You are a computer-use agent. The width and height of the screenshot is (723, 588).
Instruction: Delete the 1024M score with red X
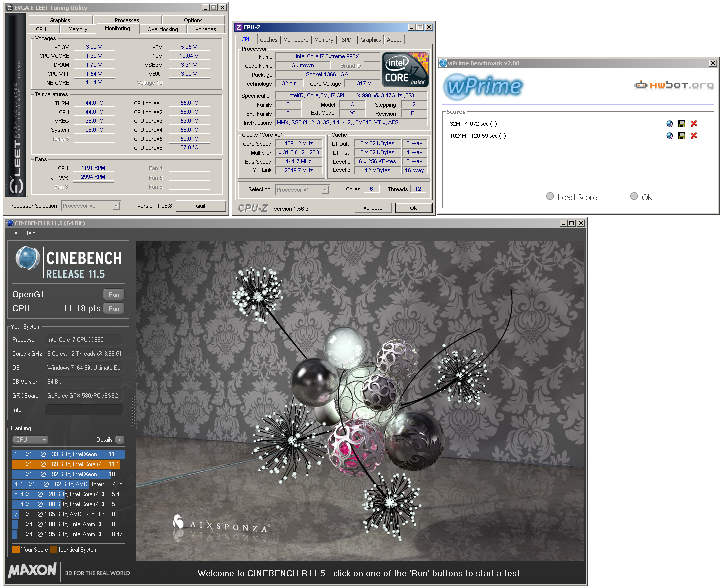[x=694, y=136]
